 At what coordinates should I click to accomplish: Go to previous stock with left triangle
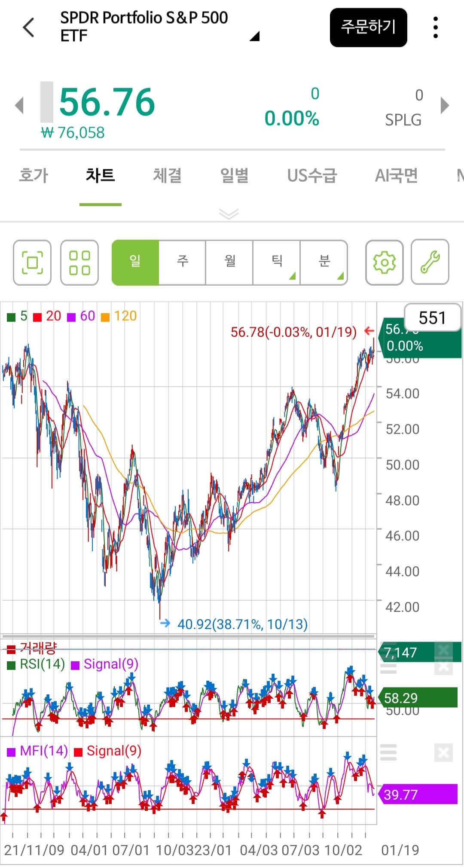(x=19, y=105)
